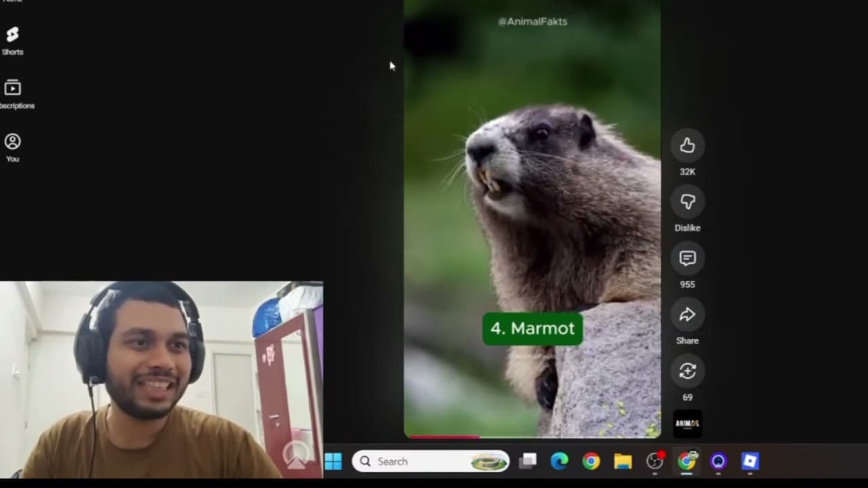The width and height of the screenshot is (868, 488).
Task: Open the comments showing 955
Action: point(687,258)
